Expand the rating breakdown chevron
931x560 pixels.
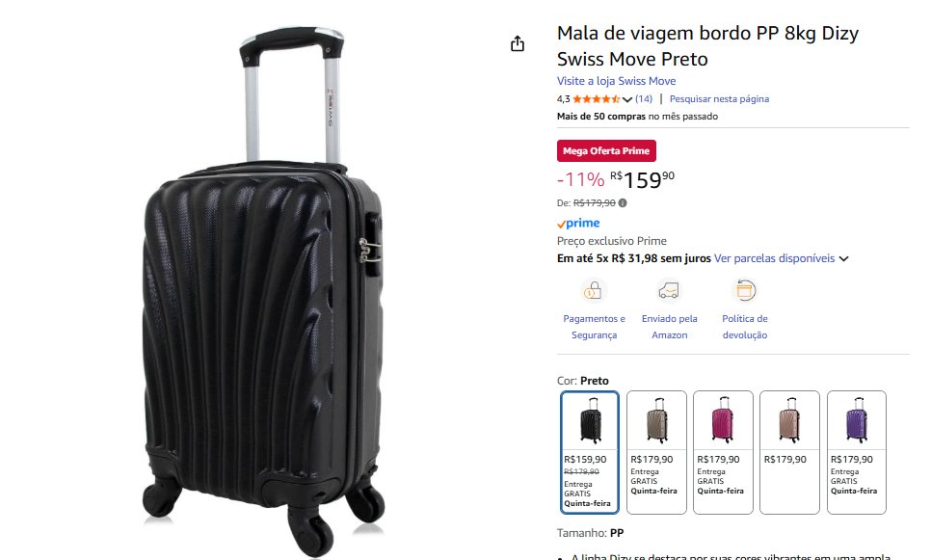(627, 99)
